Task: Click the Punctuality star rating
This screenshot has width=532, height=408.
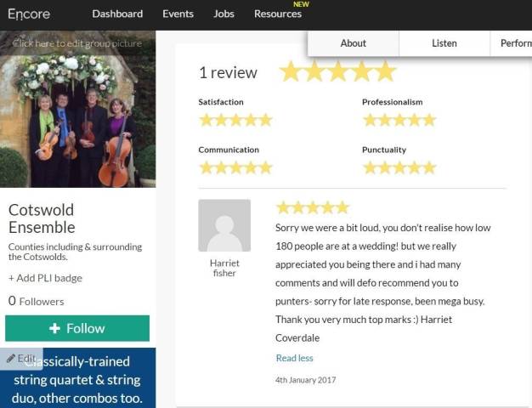Action: [x=399, y=167]
